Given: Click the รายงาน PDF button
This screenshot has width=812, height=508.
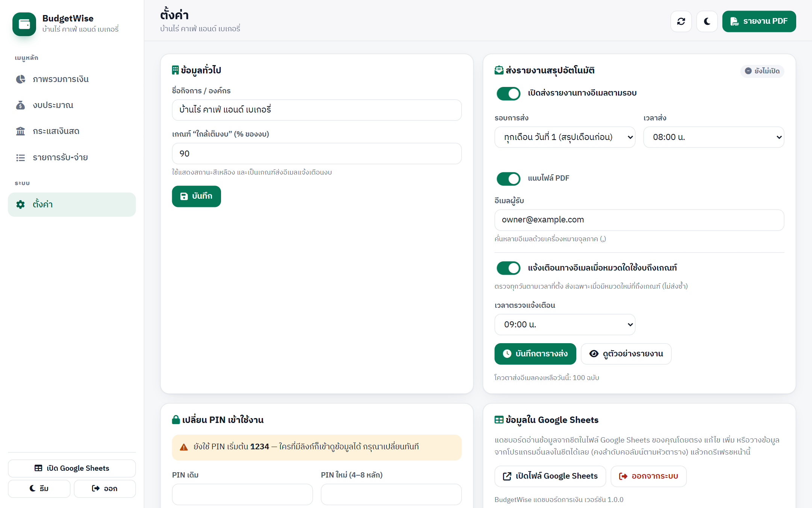Looking at the screenshot, I should coord(759,21).
